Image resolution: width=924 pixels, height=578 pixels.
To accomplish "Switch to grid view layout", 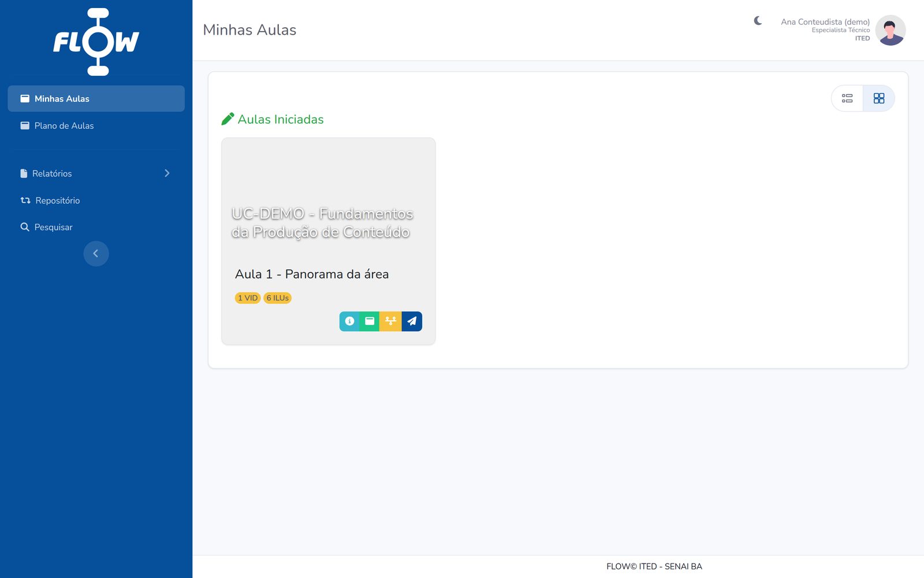I will pyautogui.click(x=879, y=98).
